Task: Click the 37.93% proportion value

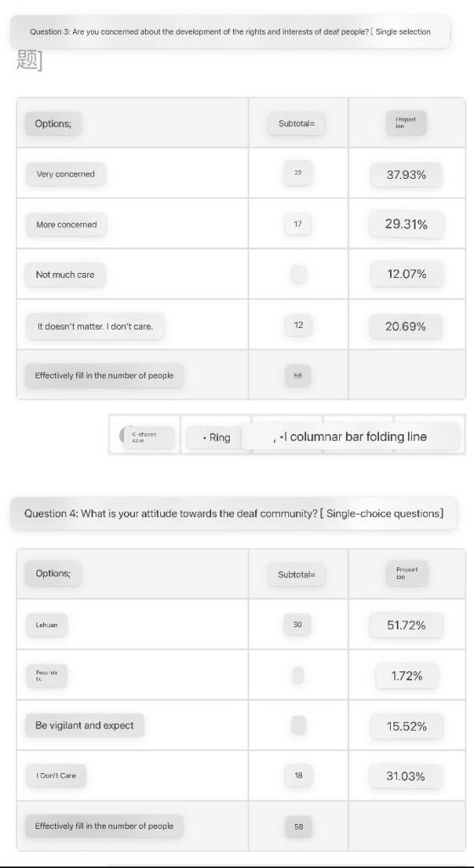Action: [406, 175]
